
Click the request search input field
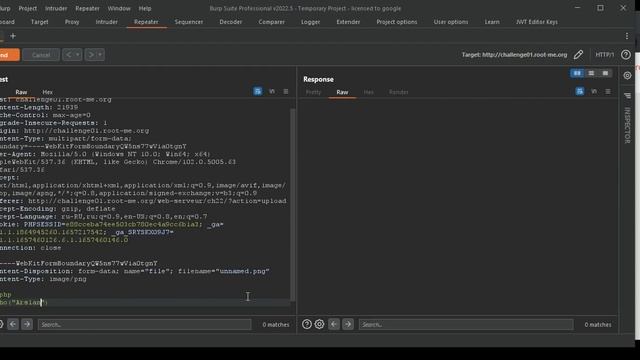tap(144, 324)
